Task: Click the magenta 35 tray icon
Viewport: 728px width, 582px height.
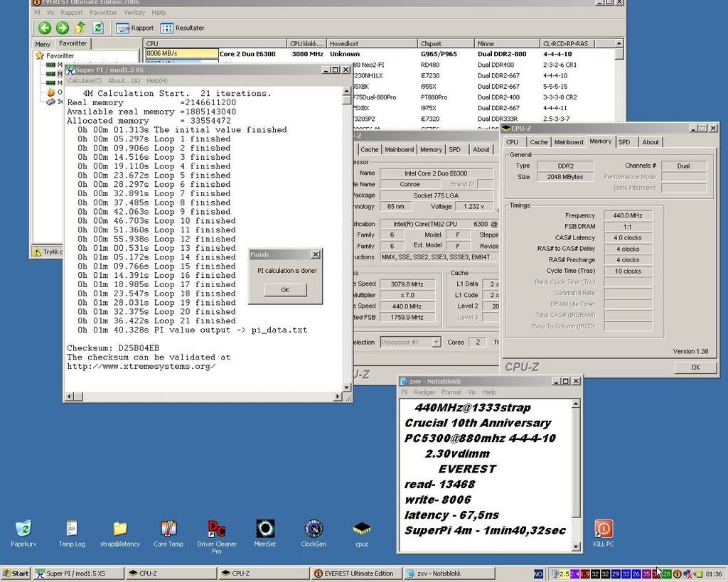Action: pos(646,574)
